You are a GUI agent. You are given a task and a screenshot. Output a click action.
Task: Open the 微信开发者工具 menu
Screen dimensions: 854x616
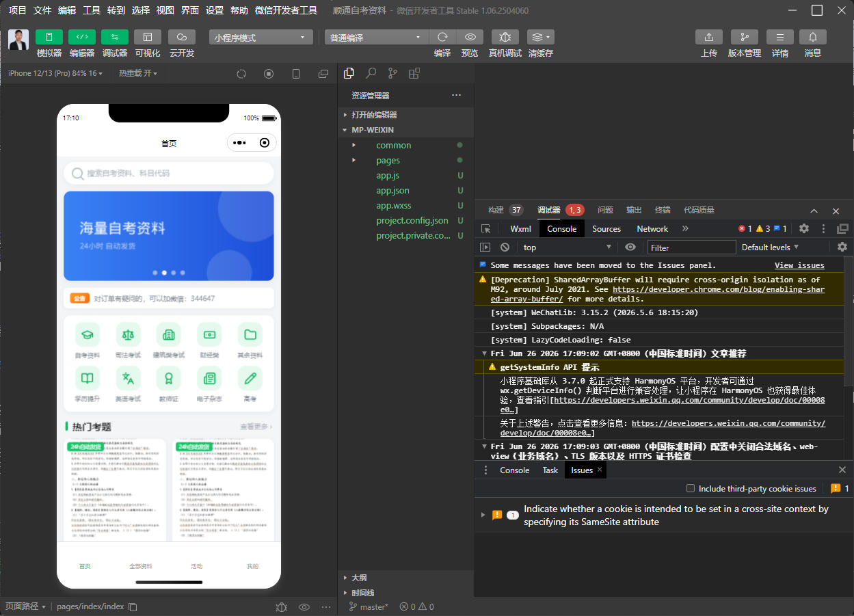pyautogui.click(x=286, y=10)
